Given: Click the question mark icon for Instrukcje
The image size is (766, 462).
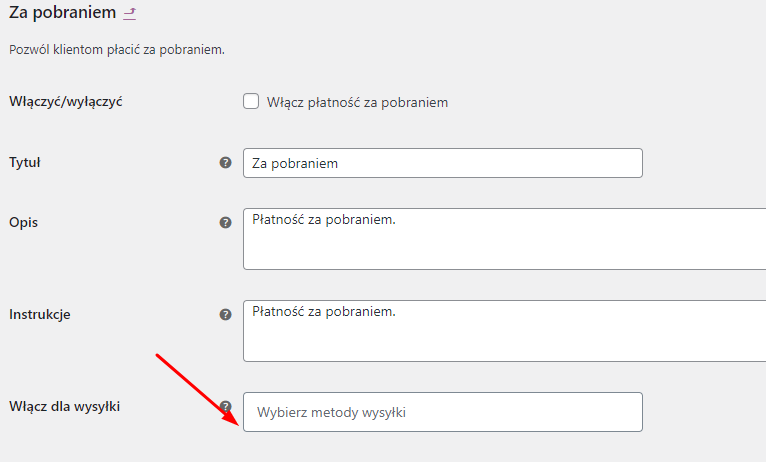Looking at the screenshot, I should coord(225,315).
